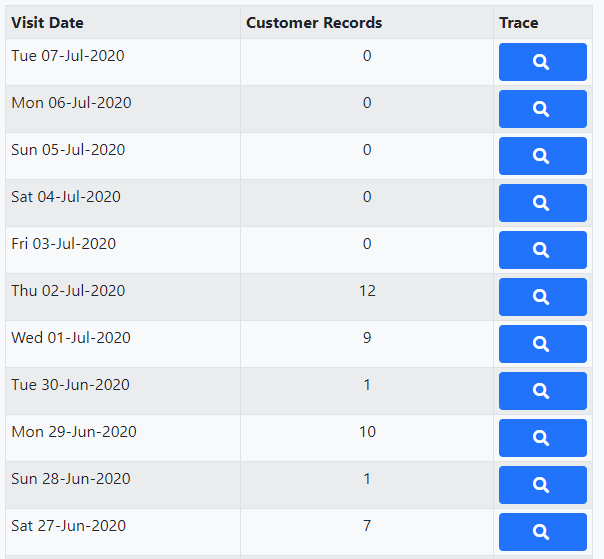Click the record count 12 cell
The image size is (604, 559).
367,297
